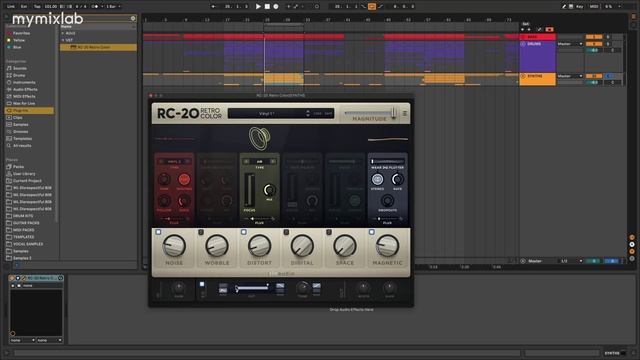Open the 1 Bar quantization dropdown
640x360 pixels.
(x=113, y=7)
